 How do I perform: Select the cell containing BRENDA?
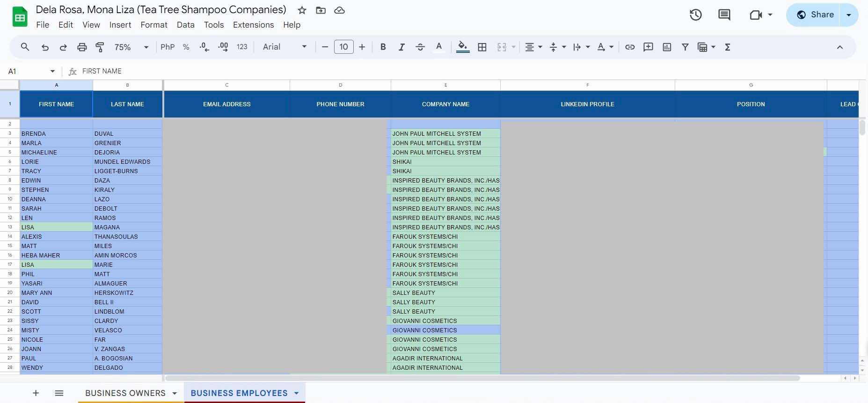56,133
